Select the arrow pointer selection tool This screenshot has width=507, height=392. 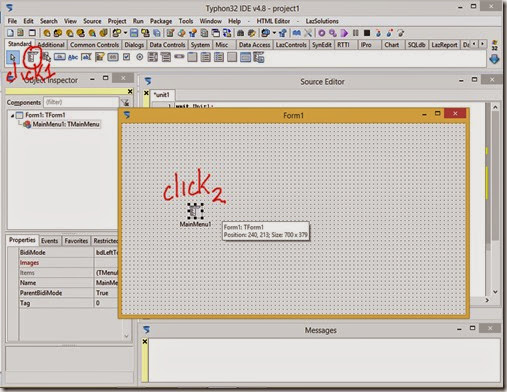pyautogui.click(x=13, y=57)
